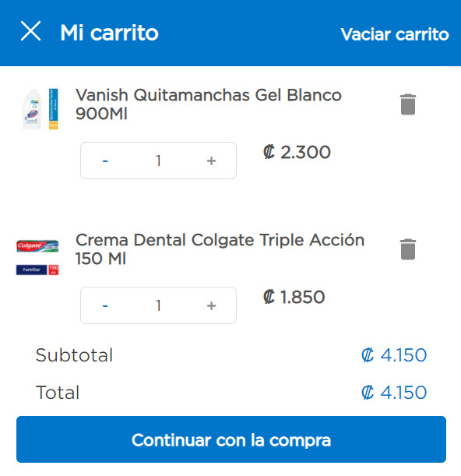Image resolution: width=461 pixels, height=476 pixels.
Task: Increase Vanish Quitamanchas quantity with plus
Action: point(211,160)
